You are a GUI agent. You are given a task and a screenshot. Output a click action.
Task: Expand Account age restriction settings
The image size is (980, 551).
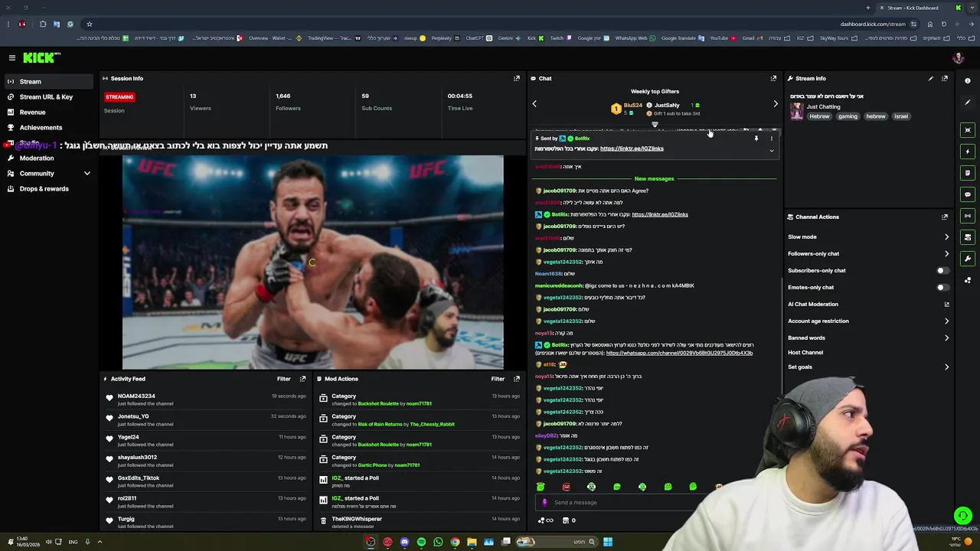click(946, 321)
